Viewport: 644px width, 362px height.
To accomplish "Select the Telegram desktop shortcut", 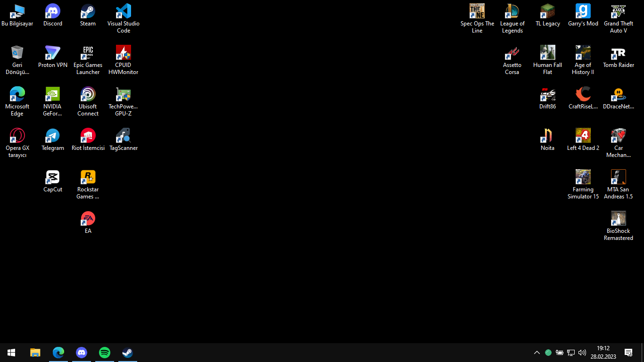I will coord(53,140).
